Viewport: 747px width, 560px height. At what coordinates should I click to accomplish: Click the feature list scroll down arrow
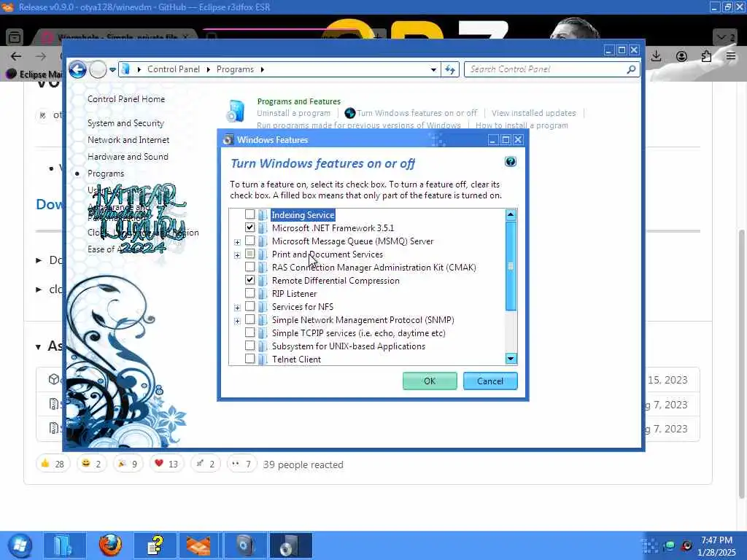click(x=511, y=359)
